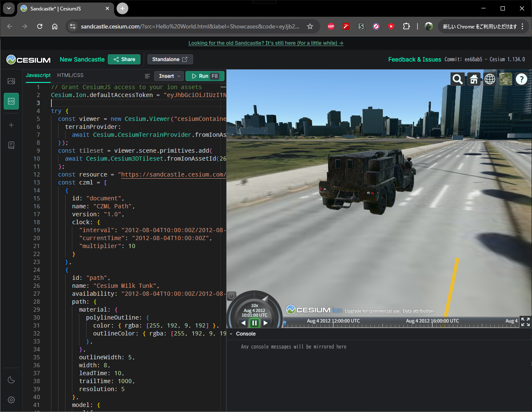Step the animation forward one frame

click(266, 323)
